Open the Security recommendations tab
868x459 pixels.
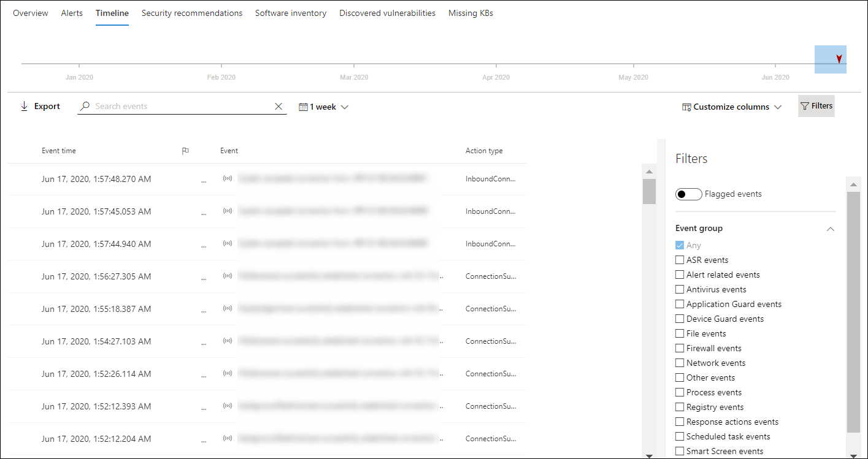(x=192, y=13)
